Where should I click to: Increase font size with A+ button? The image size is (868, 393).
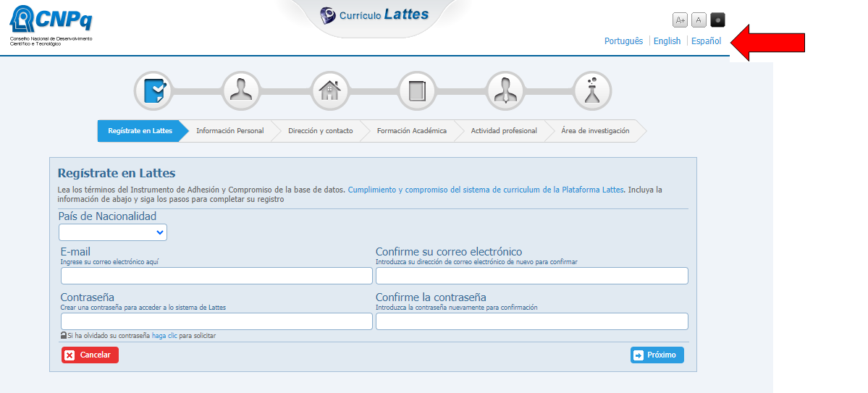pyautogui.click(x=680, y=20)
